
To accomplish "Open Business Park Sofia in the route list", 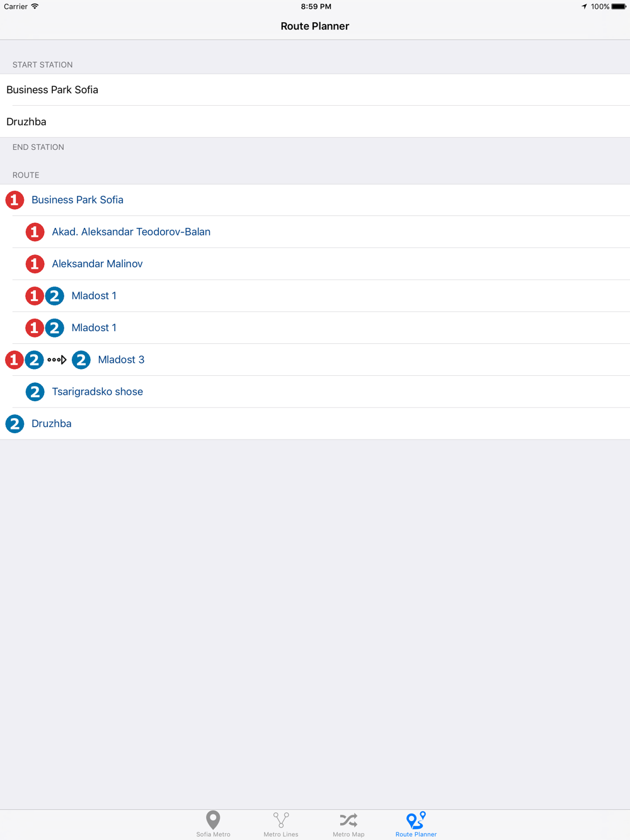I will 315,200.
